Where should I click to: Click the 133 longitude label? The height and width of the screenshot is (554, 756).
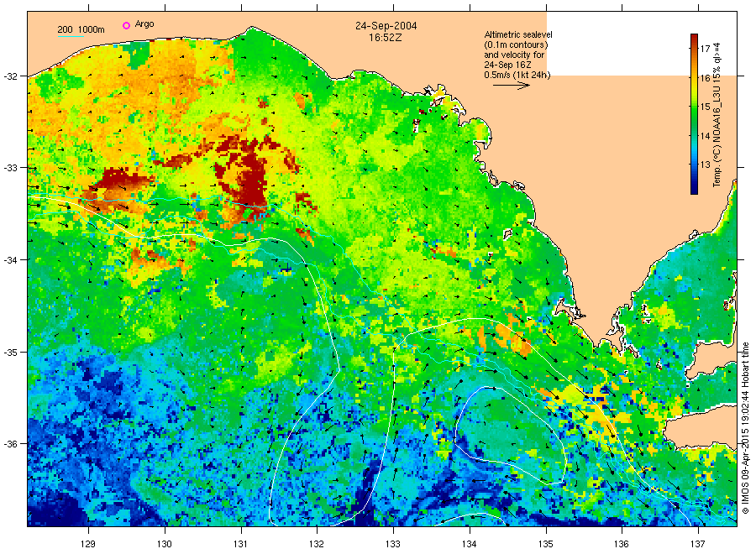(393, 544)
